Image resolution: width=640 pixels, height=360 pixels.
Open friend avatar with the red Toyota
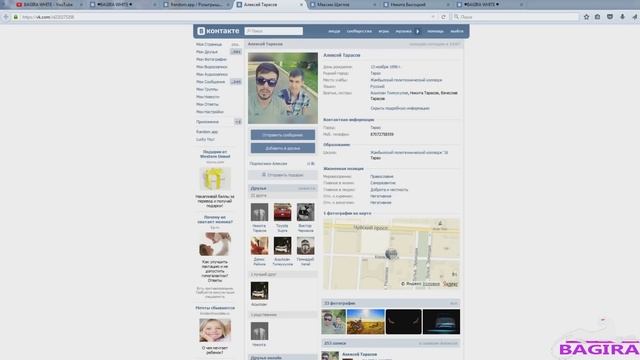(282, 212)
